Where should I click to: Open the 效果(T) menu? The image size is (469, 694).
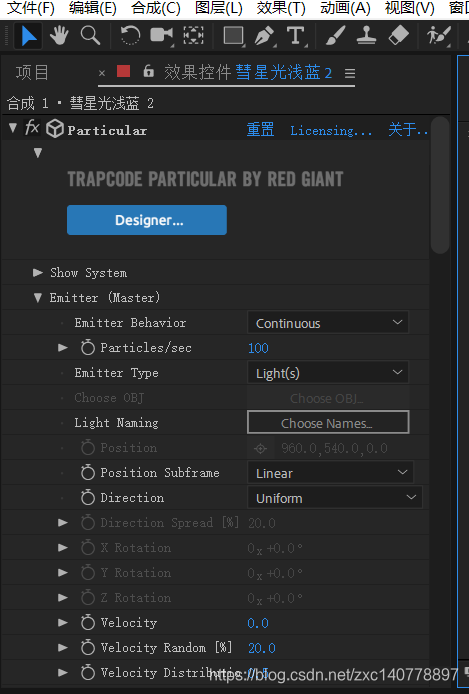pos(281,8)
